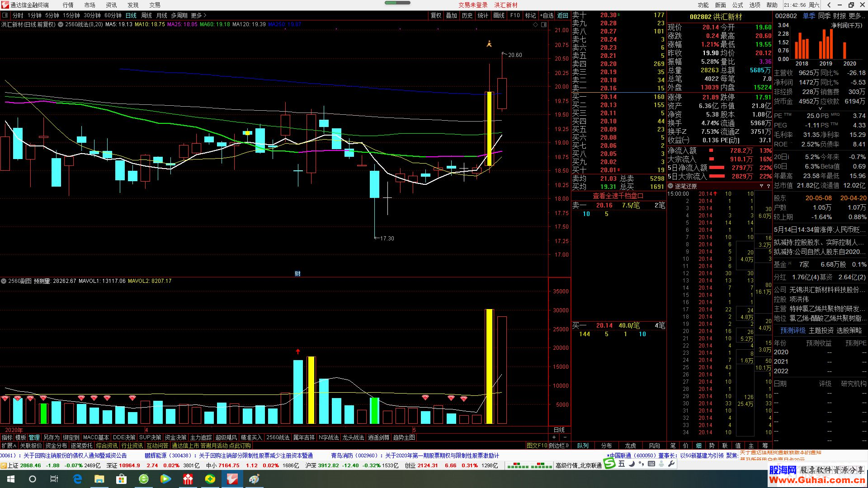Viewport: 868px width, 488px height.
Task: Open the 图文F10 link
Action: coord(537,446)
